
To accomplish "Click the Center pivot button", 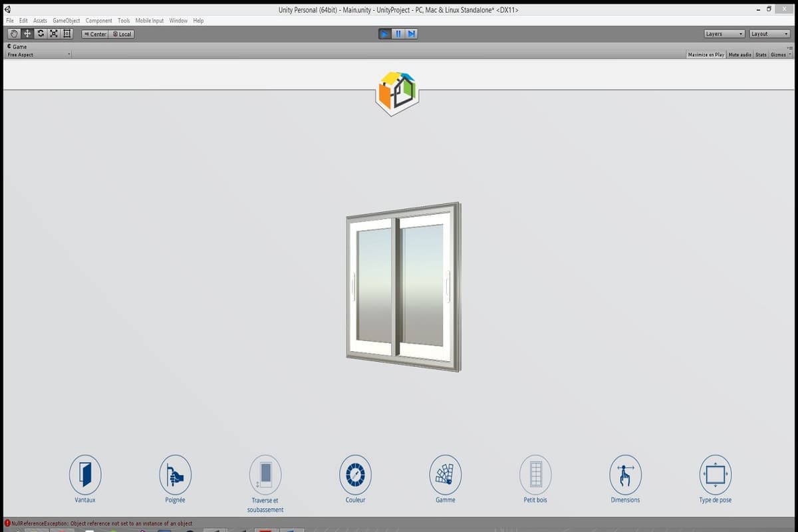I will tap(95, 34).
